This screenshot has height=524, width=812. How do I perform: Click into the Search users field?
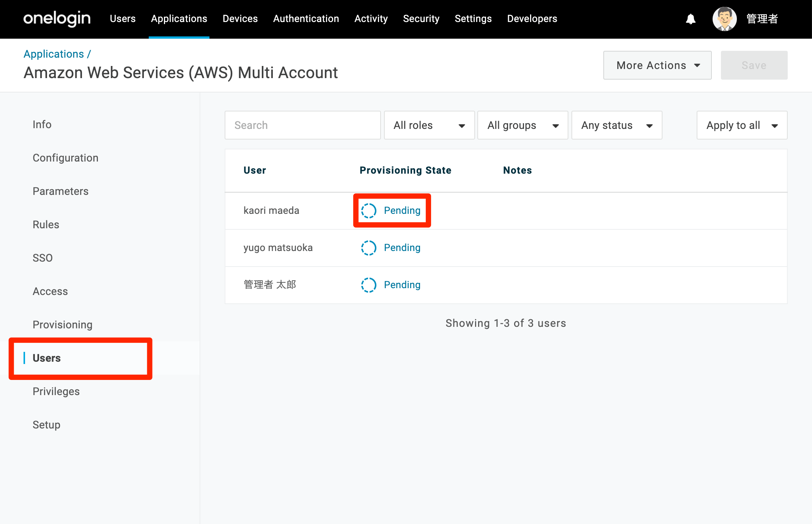tap(302, 125)
